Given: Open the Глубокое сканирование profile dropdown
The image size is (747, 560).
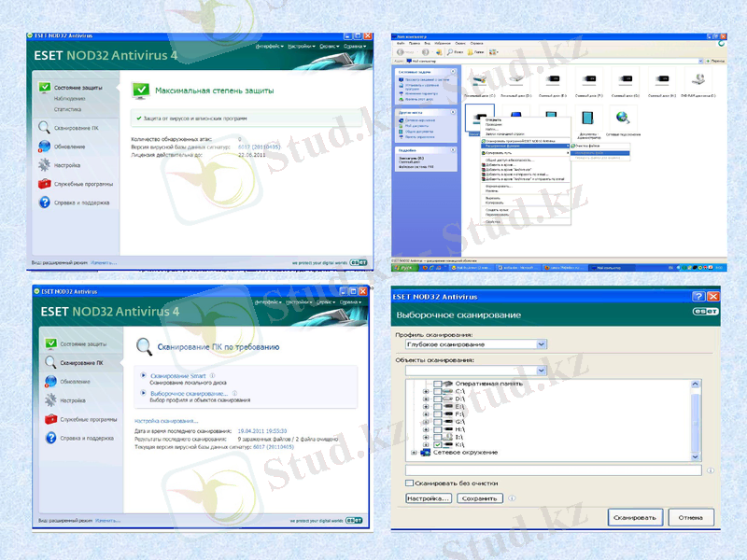Looking at the screenshot, I should 541,343.
